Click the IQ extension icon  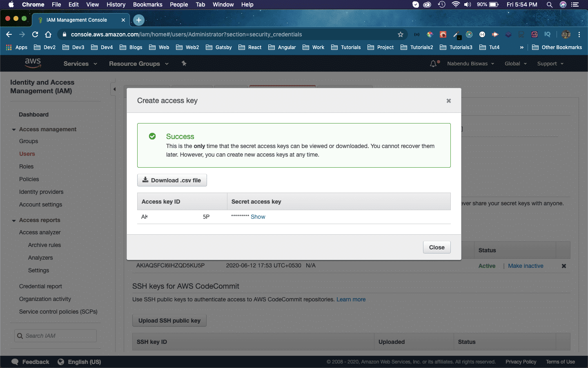[x=547, y=34]
